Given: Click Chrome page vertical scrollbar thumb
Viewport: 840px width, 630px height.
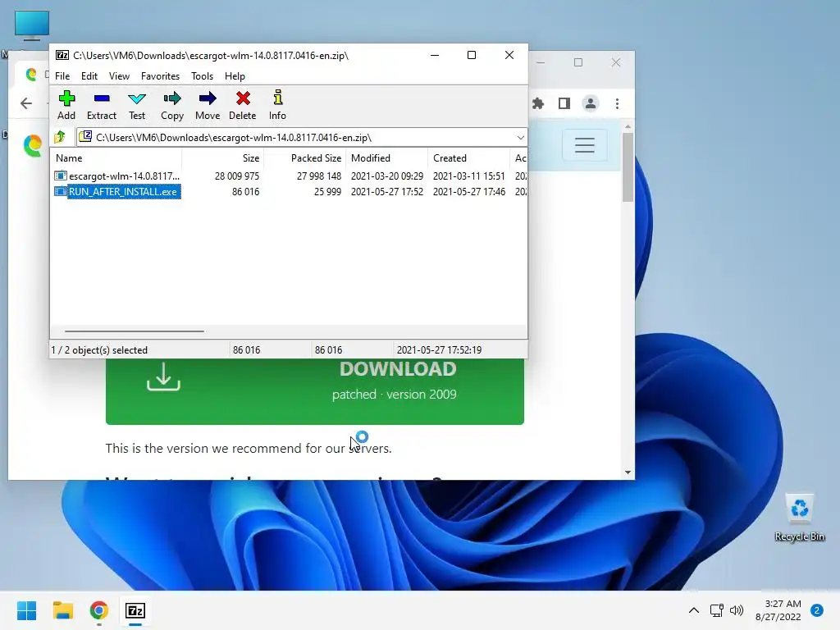Looking at the screenshot, I should click(x=628, y=167).
